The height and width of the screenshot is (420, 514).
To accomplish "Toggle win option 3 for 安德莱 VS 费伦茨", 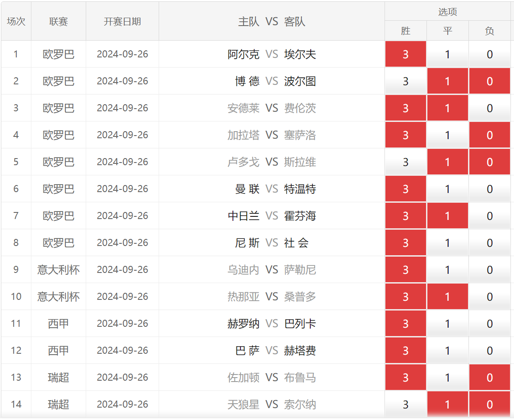I will pos(405,108).
